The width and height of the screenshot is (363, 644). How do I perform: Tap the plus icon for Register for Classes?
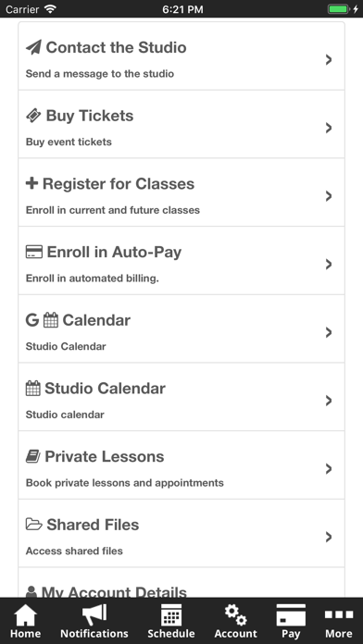(x=31, y=183)
